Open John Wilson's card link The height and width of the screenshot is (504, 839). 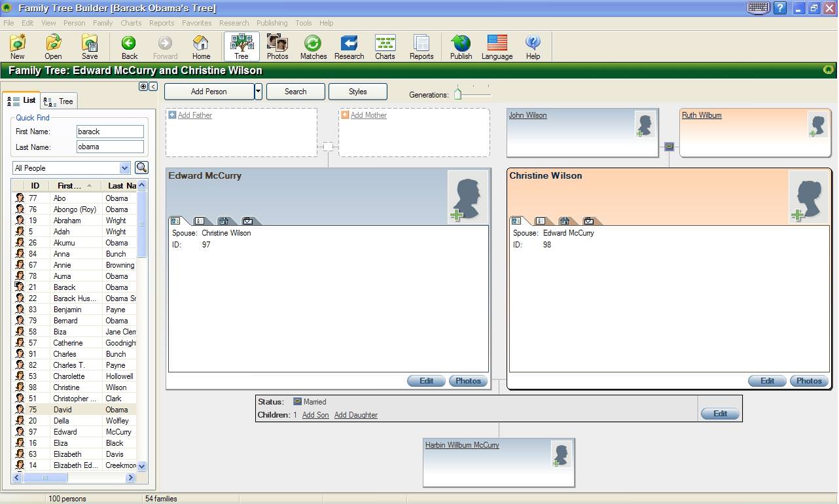point(527,115)
